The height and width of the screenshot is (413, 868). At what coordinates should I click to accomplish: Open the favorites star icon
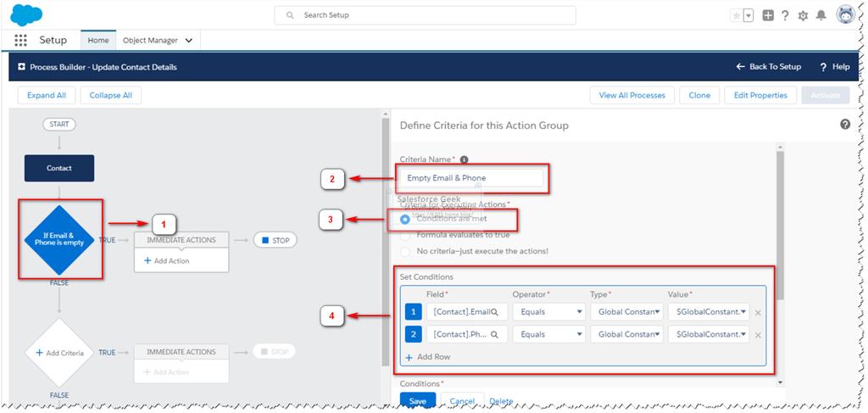click(737, 15)
